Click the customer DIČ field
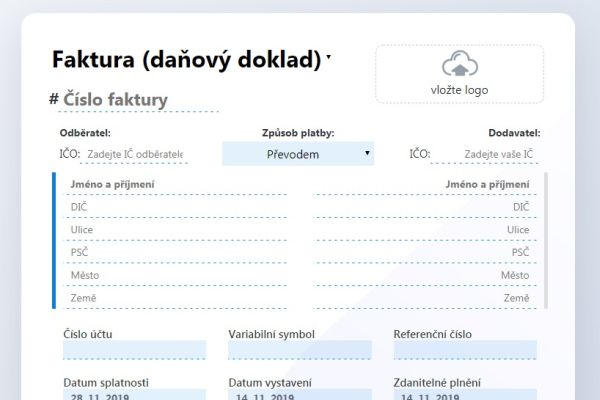This screenshot has height=400, width=600. pos(177,207)
